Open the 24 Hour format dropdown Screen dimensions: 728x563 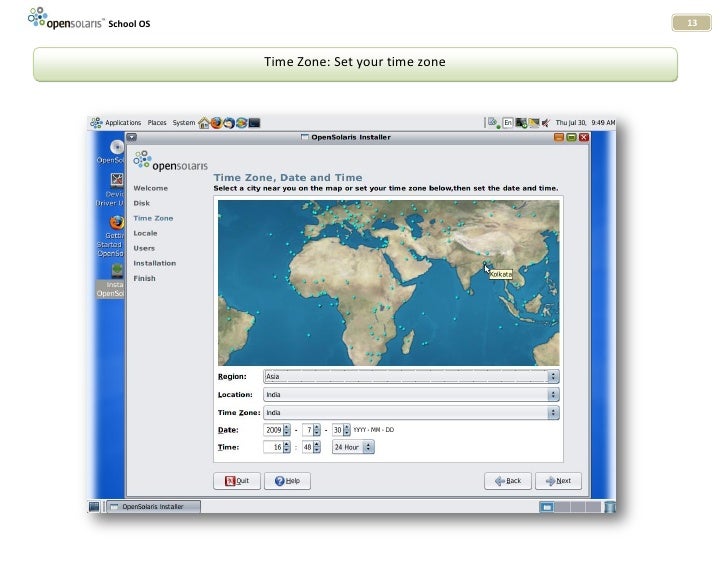pyautogui.click(x=353, y=447)
